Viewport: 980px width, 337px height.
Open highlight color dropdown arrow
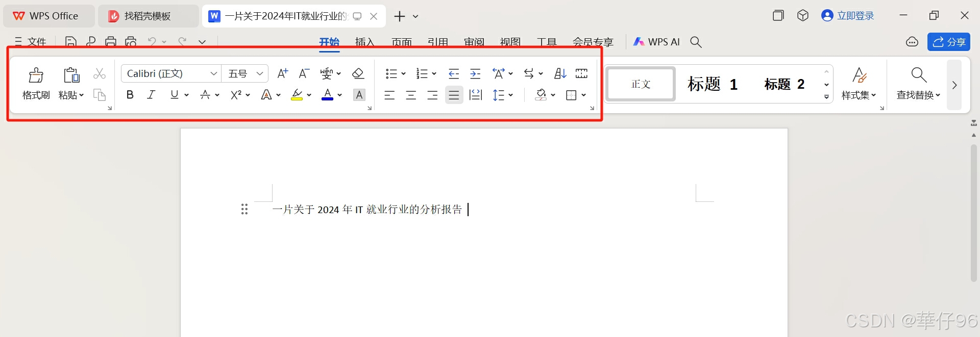tap(309, 95)
